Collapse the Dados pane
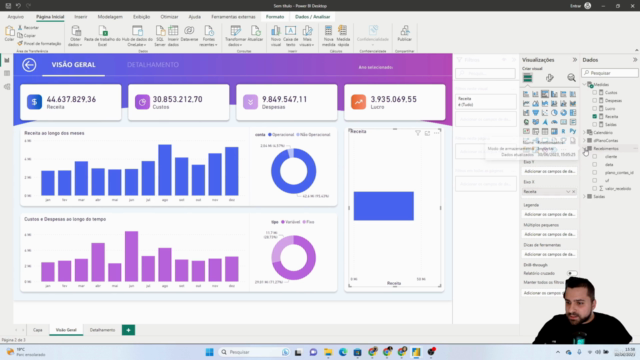Image resolution: width=640 pixels, height=360 pixels. pyautogui.click(x=635, y=60)
